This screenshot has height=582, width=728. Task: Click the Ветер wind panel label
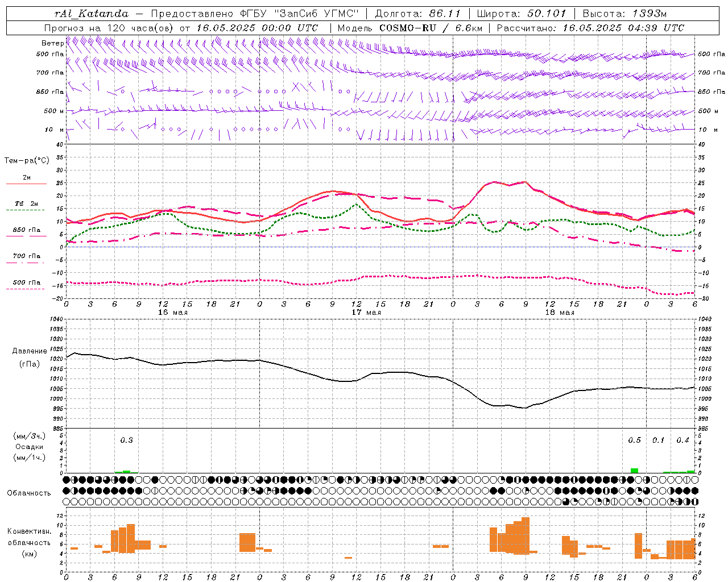(x=52, y=43)
